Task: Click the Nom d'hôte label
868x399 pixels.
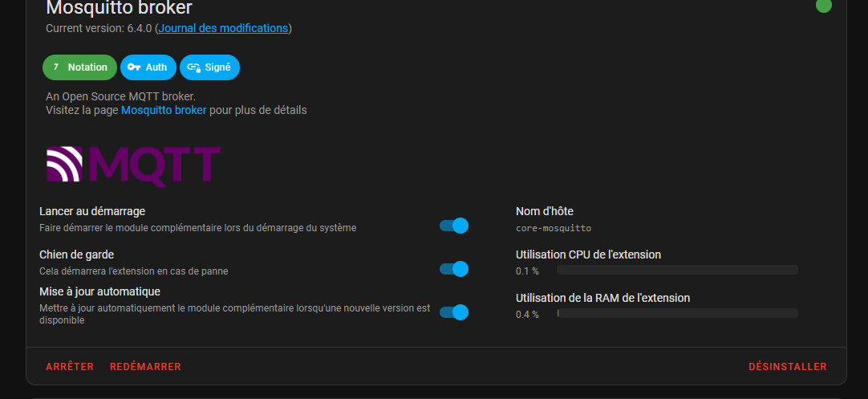Action: 545,211
